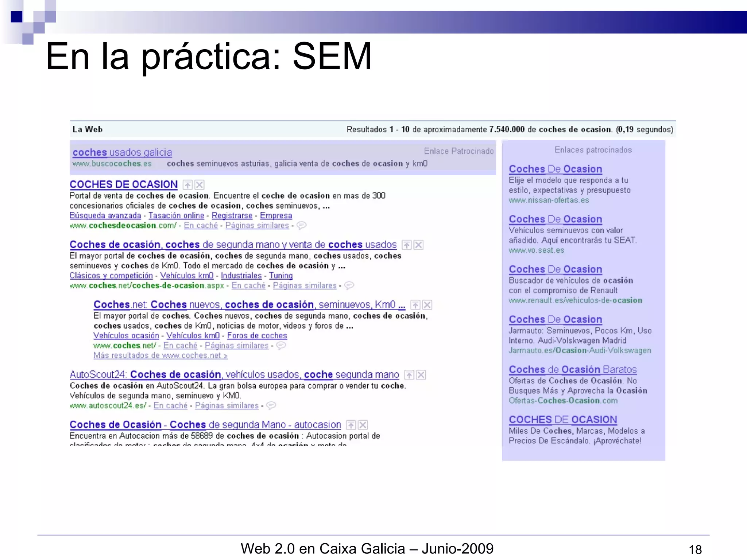Viewport: 747px width, 560px height.
Task: Open 'Coches.net: Coches nuevos' result title
Action: pos(249,304)
